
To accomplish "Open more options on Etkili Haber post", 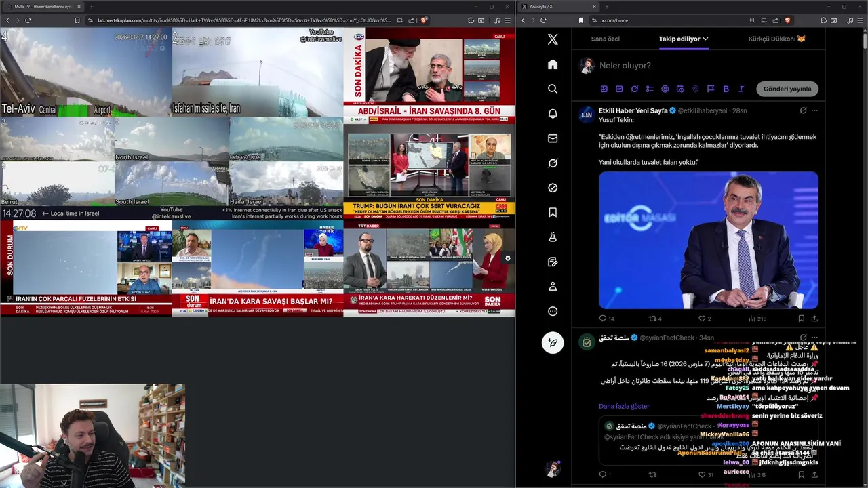I will point(814,110).
